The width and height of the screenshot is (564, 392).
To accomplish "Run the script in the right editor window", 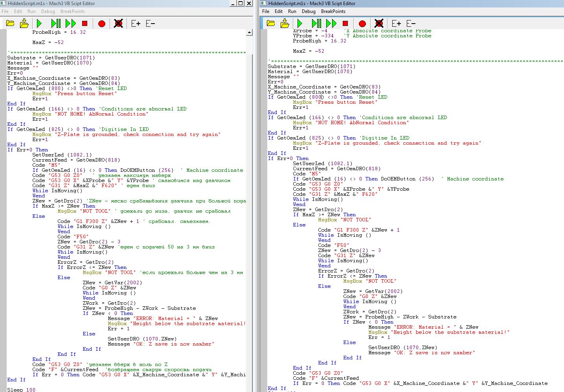I will click(300, 24).
